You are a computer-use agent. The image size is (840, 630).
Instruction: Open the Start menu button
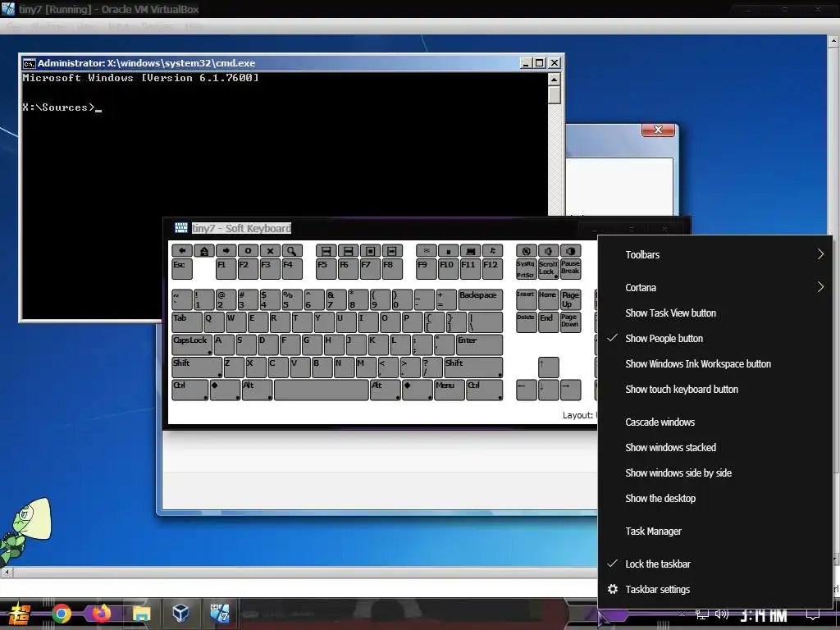(18, 614)
